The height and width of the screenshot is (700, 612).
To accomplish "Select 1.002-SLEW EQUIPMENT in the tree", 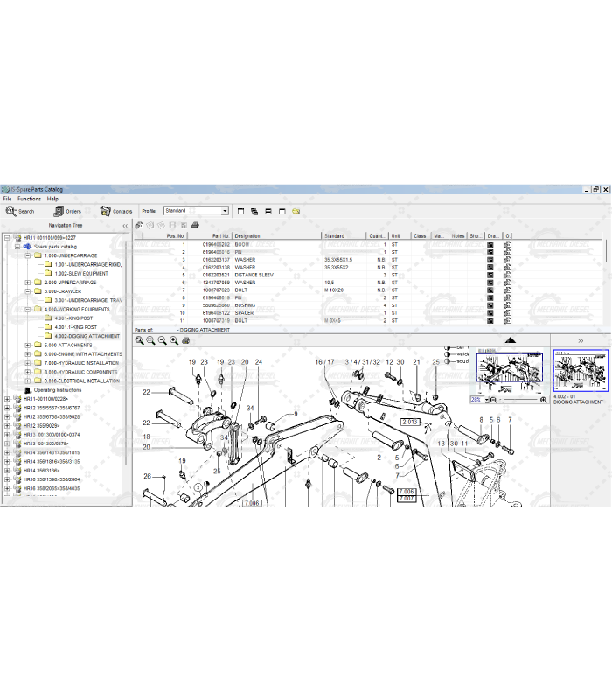I will (81, 273).
